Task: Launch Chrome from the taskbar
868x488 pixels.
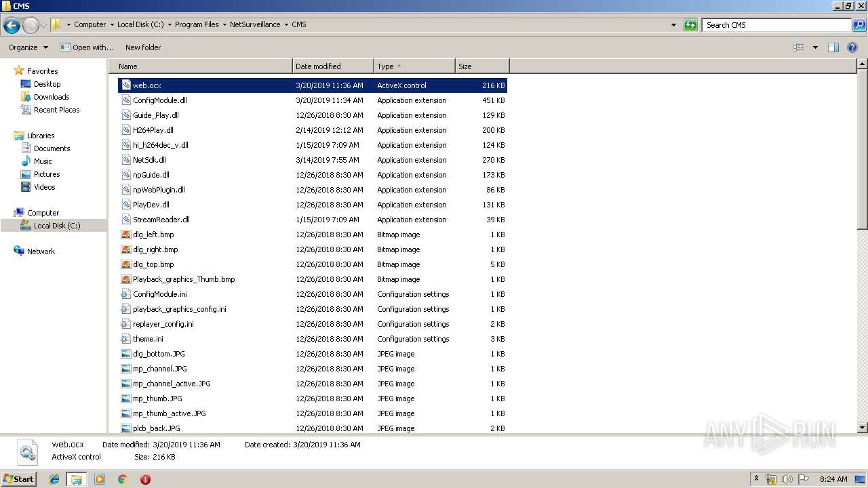Action: (123, 479)
